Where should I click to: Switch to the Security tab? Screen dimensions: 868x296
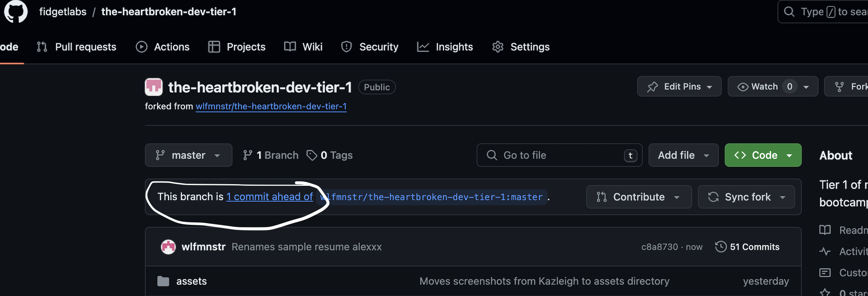[370, 47]
